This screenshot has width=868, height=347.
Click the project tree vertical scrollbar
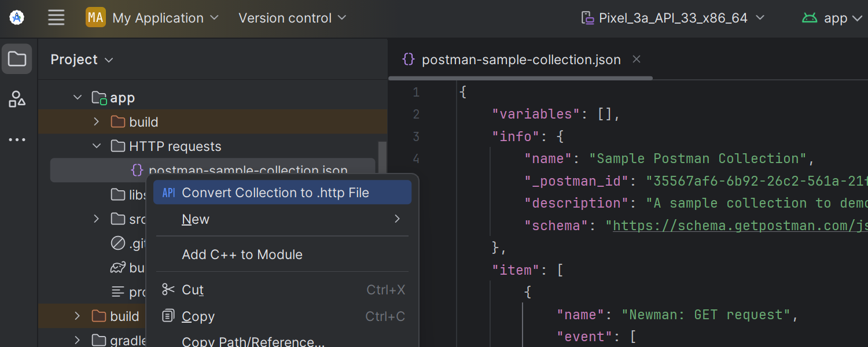(382, 156)
